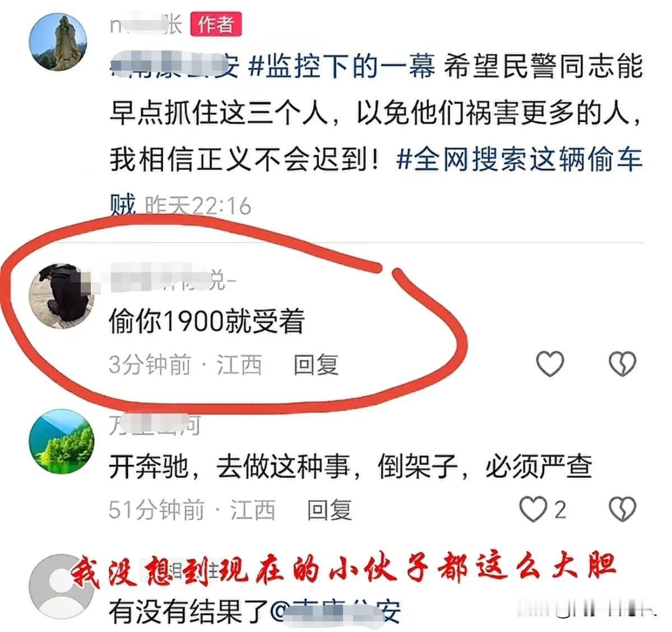Open the author's blurred username
672x632 pixels.
146,25
